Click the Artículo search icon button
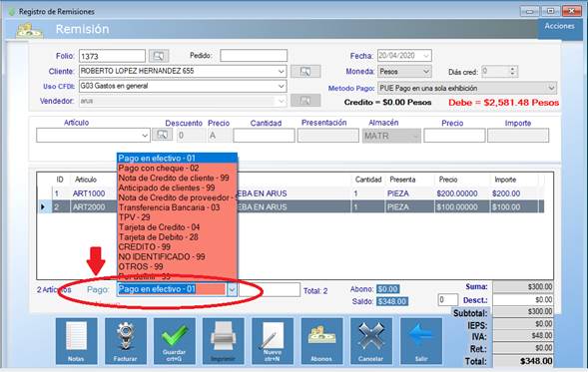Screen dimensions: 588x372 point(162,135)
